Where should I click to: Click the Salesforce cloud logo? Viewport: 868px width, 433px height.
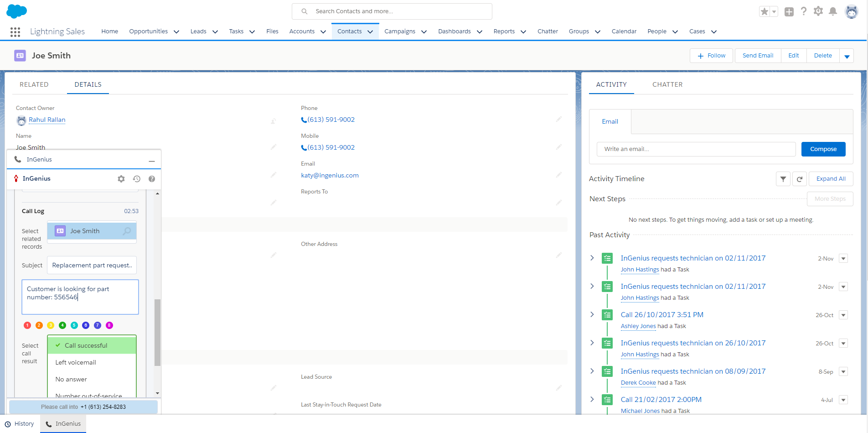pyautogui.click(x=17, y=11)
